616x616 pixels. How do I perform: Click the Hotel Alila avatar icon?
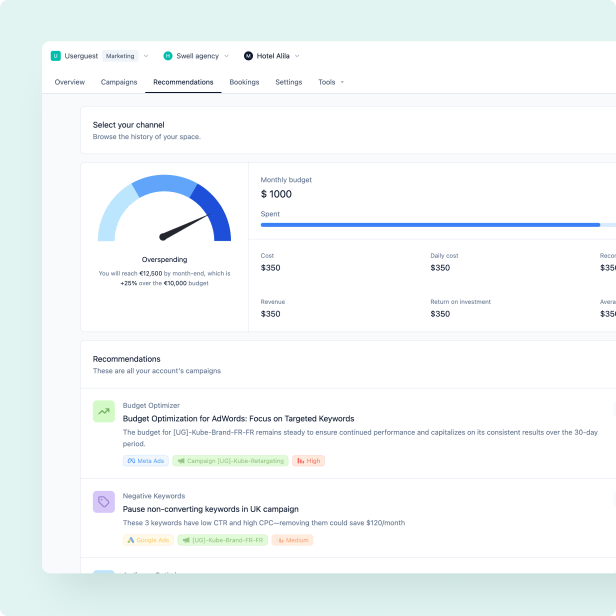pos(248,56)
